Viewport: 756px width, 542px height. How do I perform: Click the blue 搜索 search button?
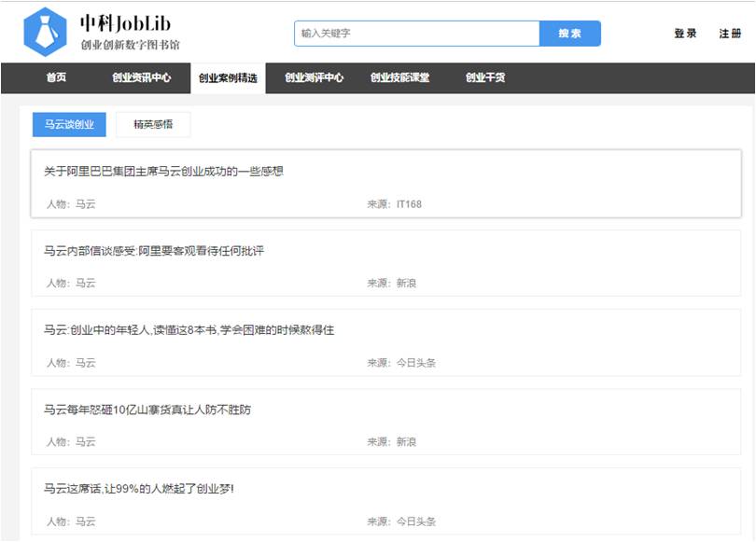570,34
